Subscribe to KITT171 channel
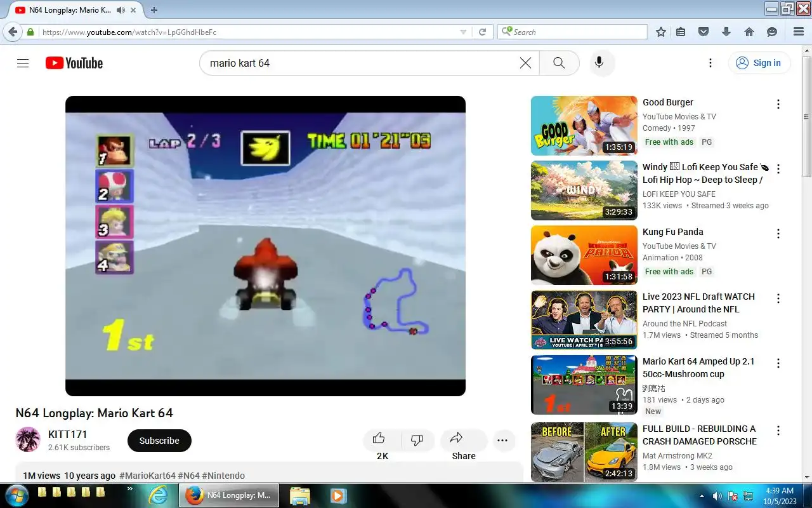The height and width of the screenshot is (508, 812). pos(159,441)
